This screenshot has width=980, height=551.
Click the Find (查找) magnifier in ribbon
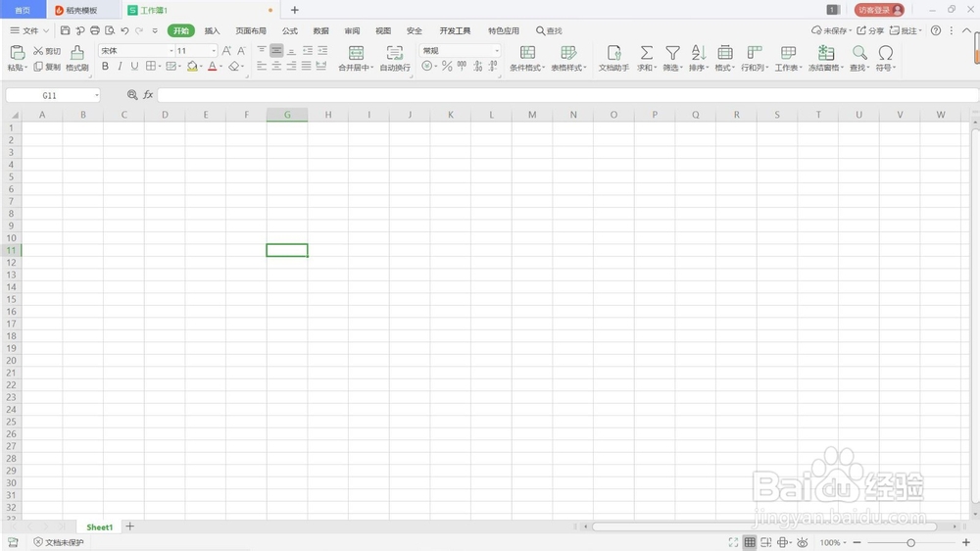click(859, 53)
